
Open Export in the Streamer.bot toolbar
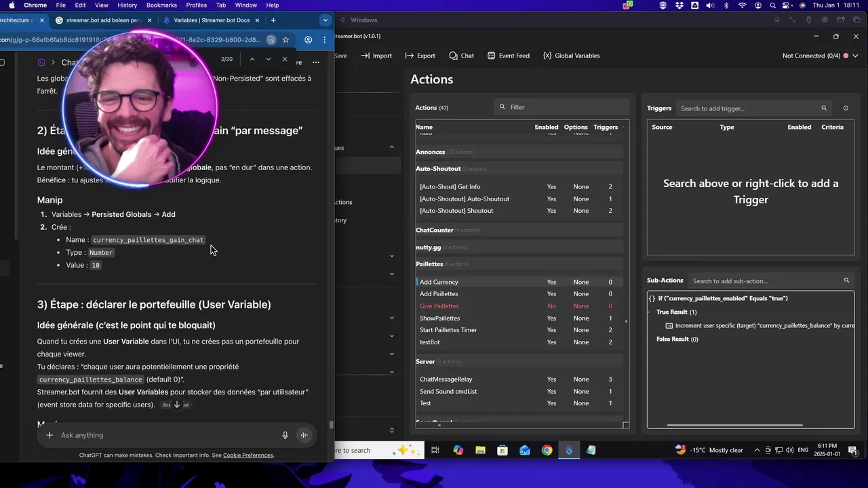click(x=420, y=56)
